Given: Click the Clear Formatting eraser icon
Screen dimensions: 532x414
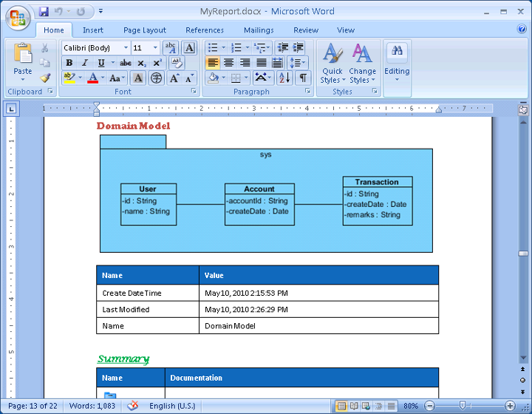Looking at the screenshot, I should 177,63.
